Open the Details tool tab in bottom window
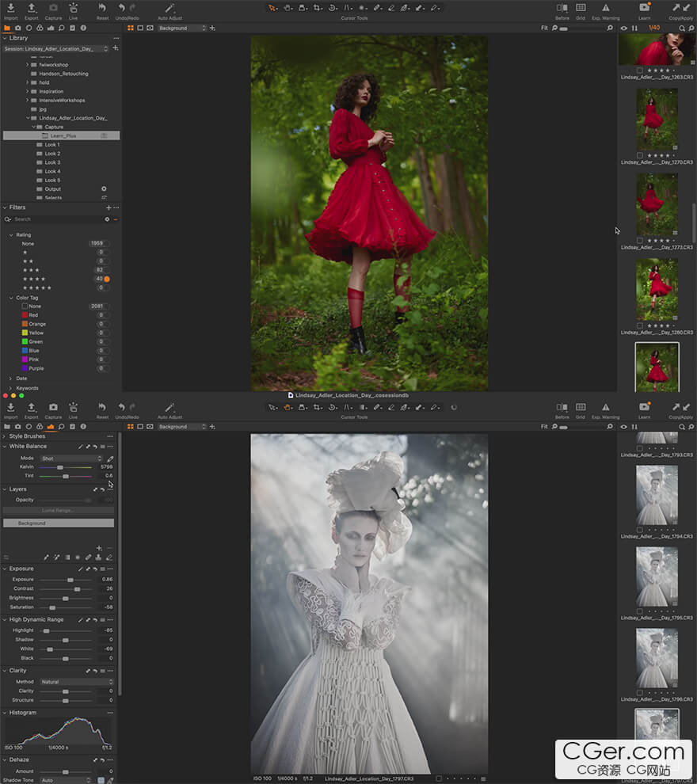Screen dimensions: 697x784 click(61, 427)
